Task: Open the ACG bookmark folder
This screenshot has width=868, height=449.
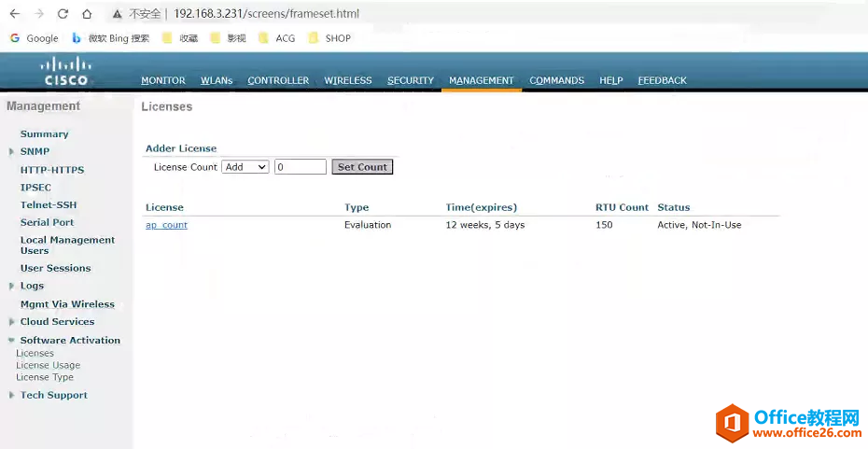Action: coord(277,38)
